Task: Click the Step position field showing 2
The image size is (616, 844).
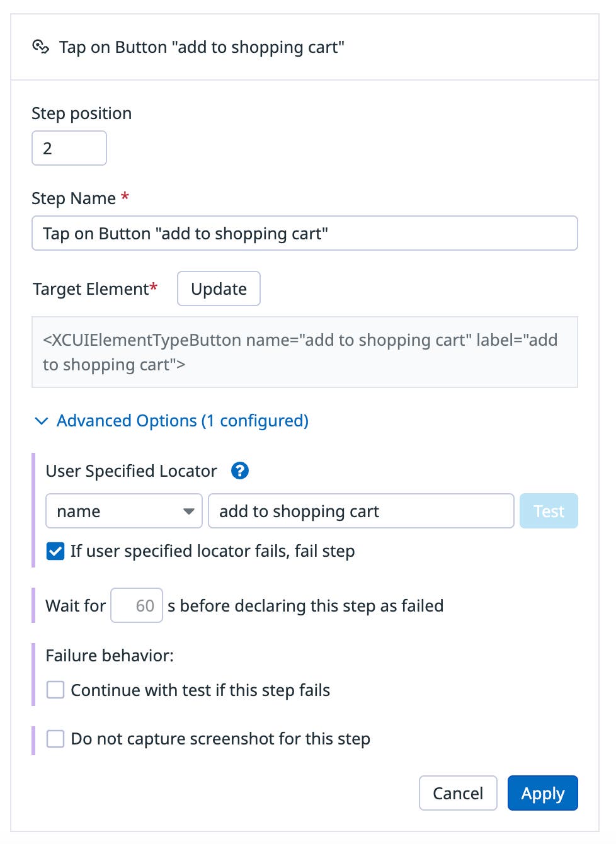Action: pyautogui.click(x=69, y=147)
